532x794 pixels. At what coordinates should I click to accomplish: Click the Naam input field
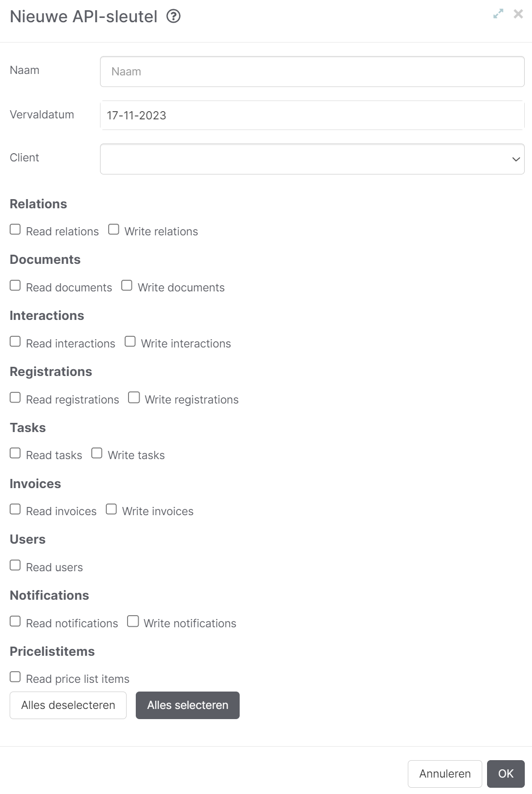coord(312,72)
